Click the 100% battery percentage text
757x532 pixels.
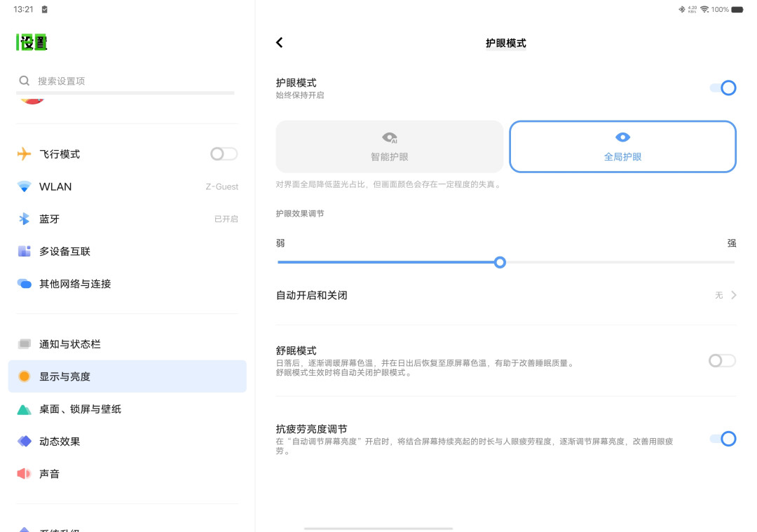pyautogui.click(x=720, y=9)
